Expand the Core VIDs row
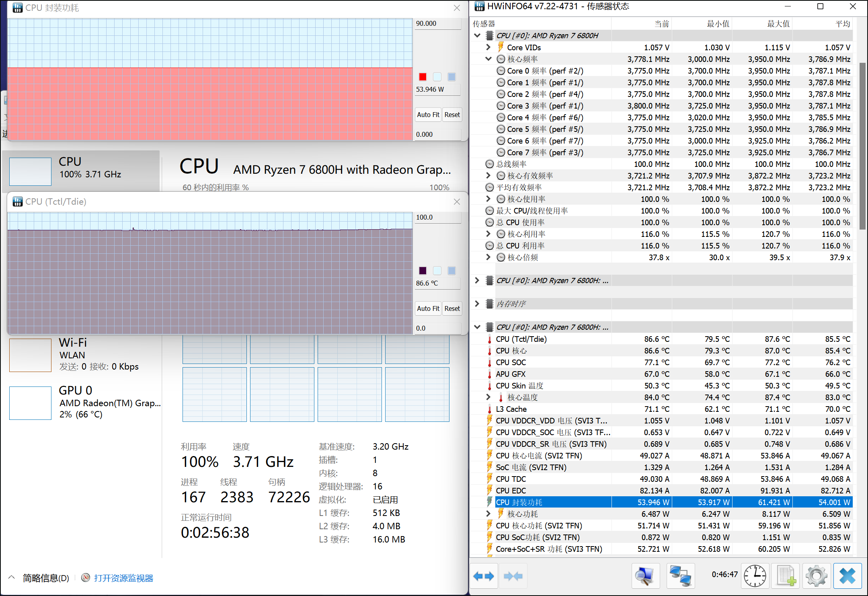This screenshot has height=596, width=868. (x=488, y=47)
